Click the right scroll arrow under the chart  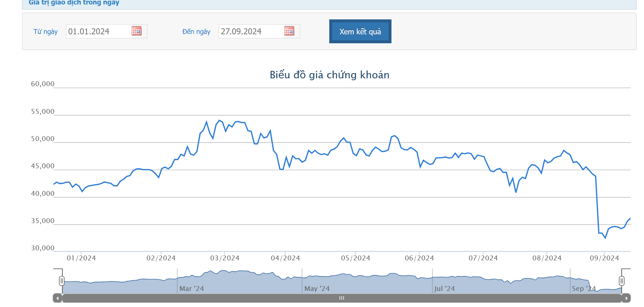(626, 298)
